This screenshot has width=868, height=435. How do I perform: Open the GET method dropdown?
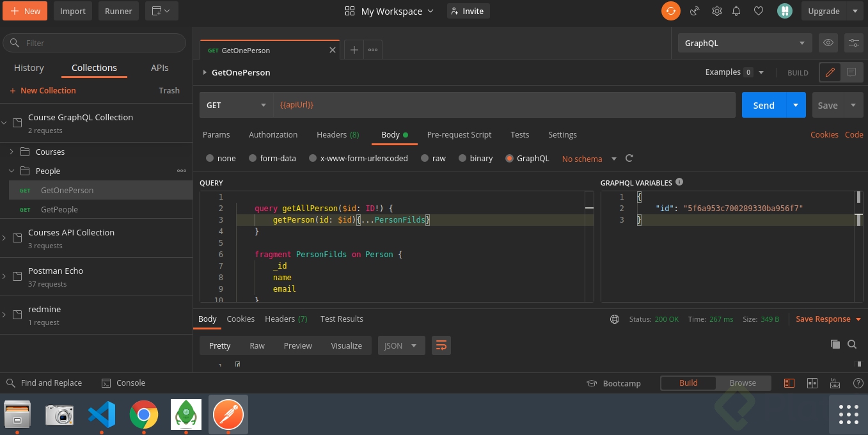[x=236, y=105]
